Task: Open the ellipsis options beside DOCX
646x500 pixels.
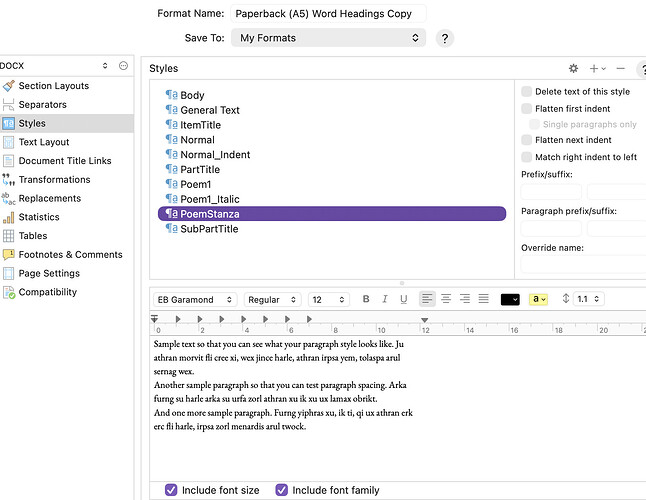Action: pyautogui.click(x=123, y=65)
